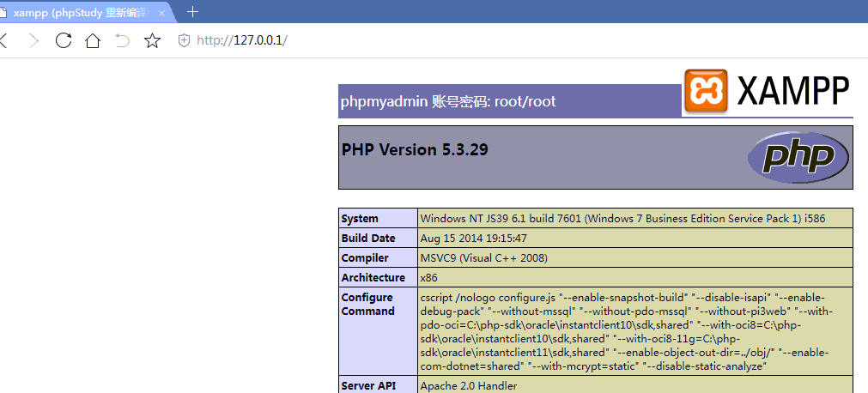The height and width of the screenshot is (393, 868).
Task: Select the xampp (phpStudy) browser tab
Action: pyautogui.click(x=84, y=13)
